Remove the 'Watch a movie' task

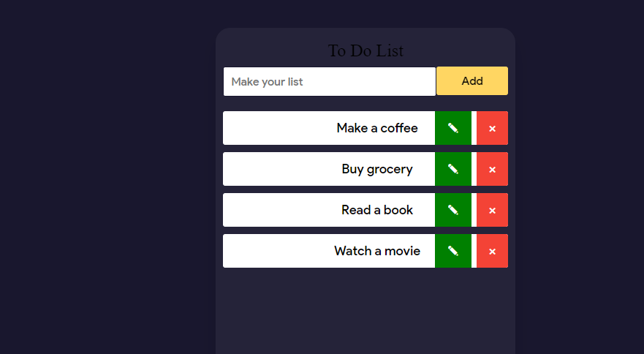point(492,251)
